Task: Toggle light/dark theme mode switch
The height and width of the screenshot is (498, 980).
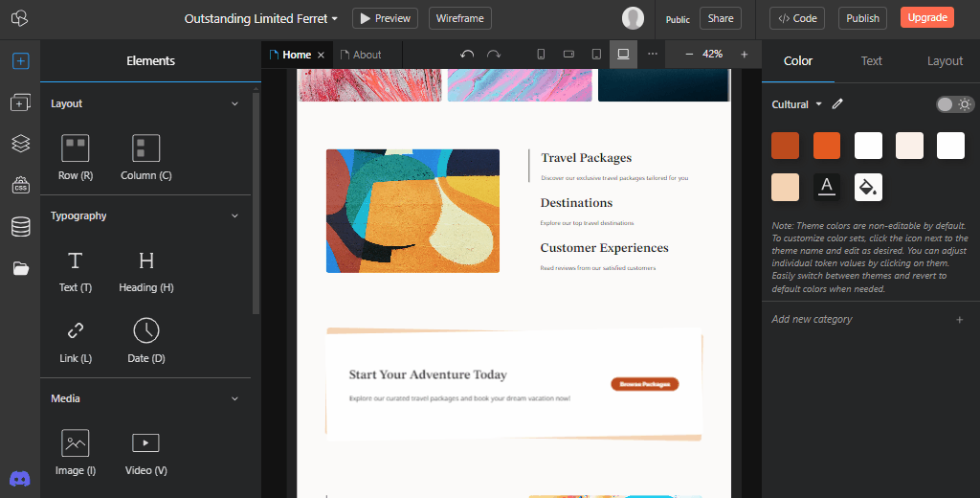Action: pos(955,103)
